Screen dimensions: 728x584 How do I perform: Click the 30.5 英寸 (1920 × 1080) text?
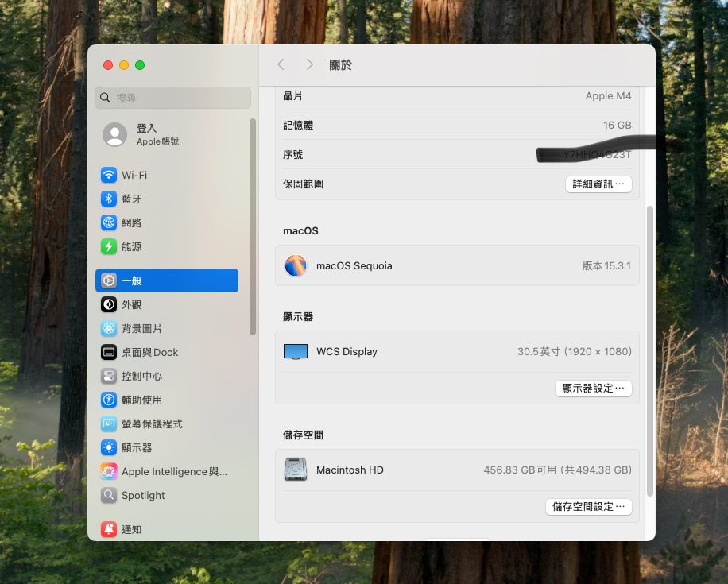(575, 351)
